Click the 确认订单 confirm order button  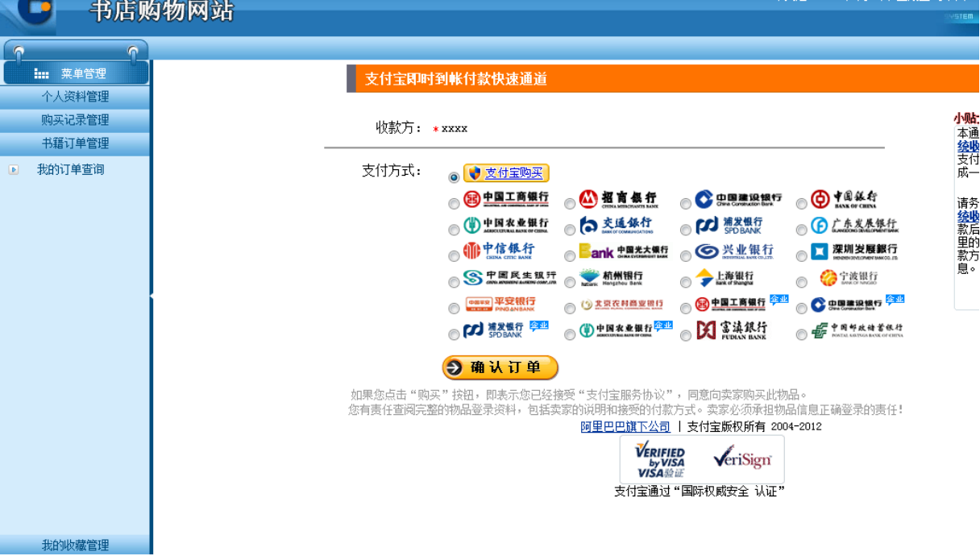[500, 367]
